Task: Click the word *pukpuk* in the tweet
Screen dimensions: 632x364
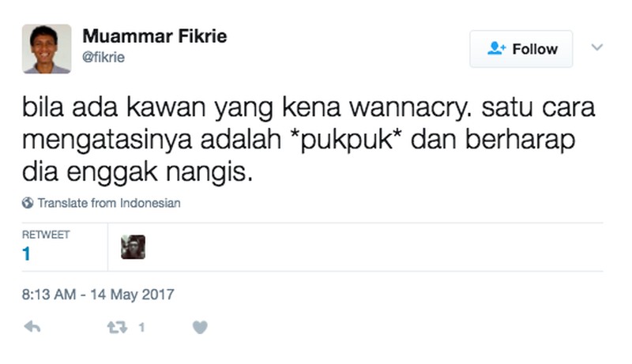Action: pyautogui.click(x=346, y=140)
